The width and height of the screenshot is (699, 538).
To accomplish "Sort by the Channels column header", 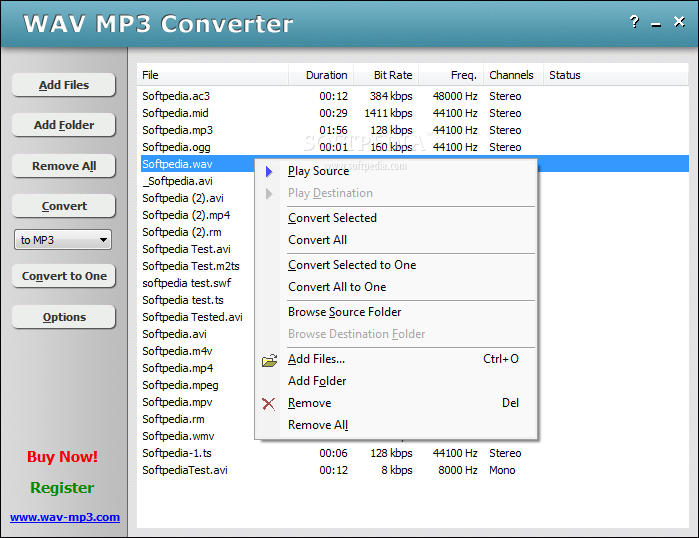I will click(514, 75).
